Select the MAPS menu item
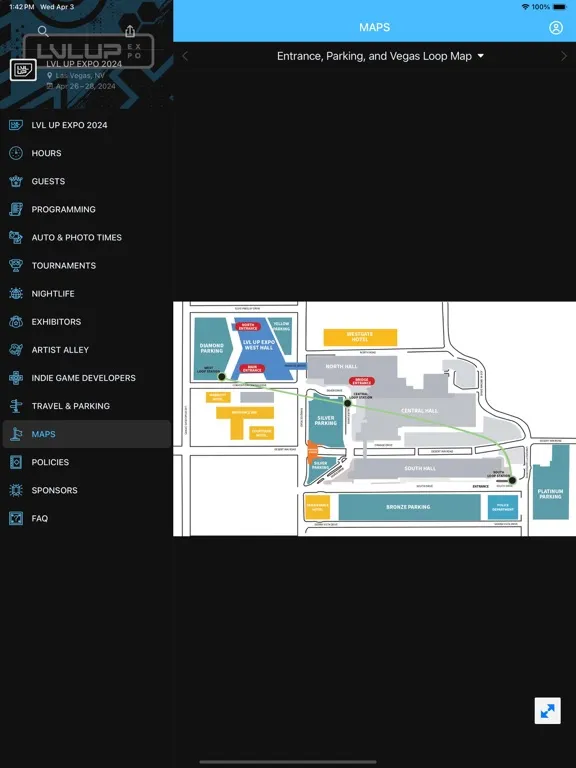576x768 pixels. [87, 434]
